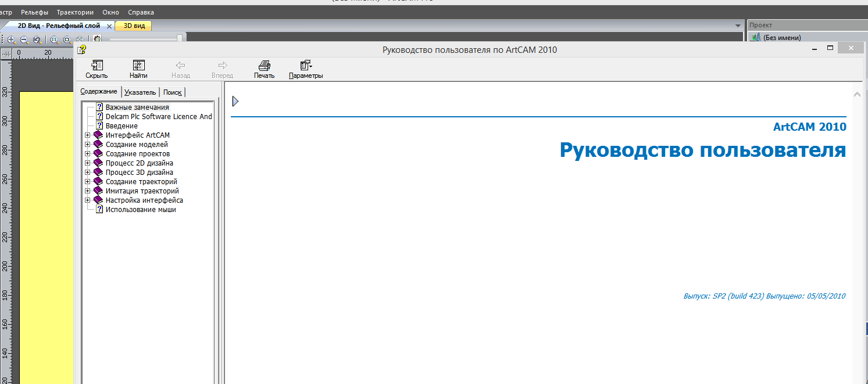The image size is (868, 384).
Task: Expand the Создание проектов tree node
Action: (x=88, y=153)
